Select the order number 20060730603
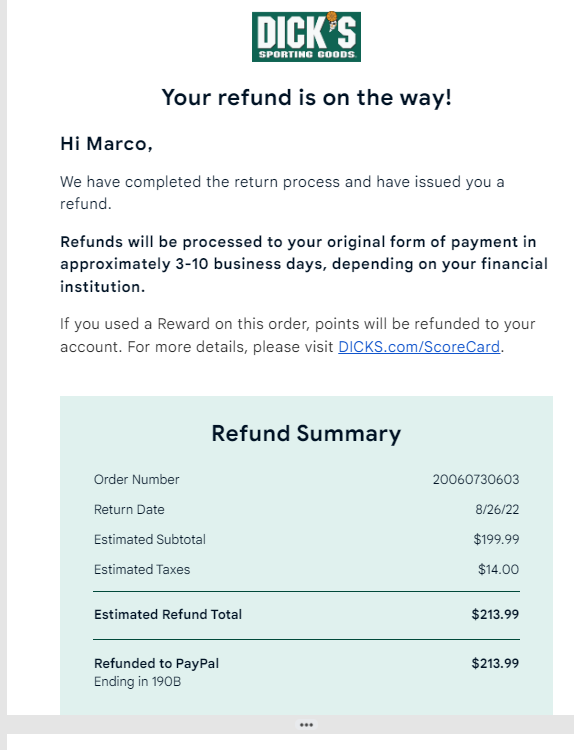The image size is (574, 750). coord(476,479)
